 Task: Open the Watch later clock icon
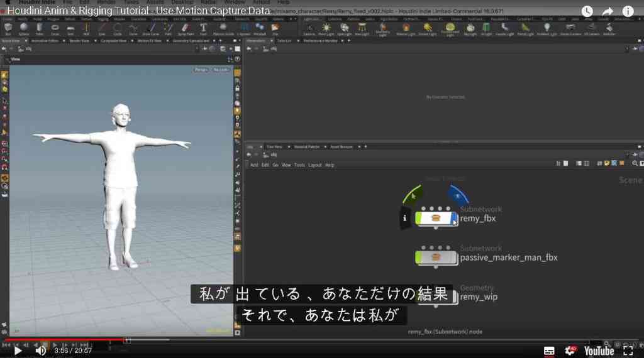tap(587, 11)
